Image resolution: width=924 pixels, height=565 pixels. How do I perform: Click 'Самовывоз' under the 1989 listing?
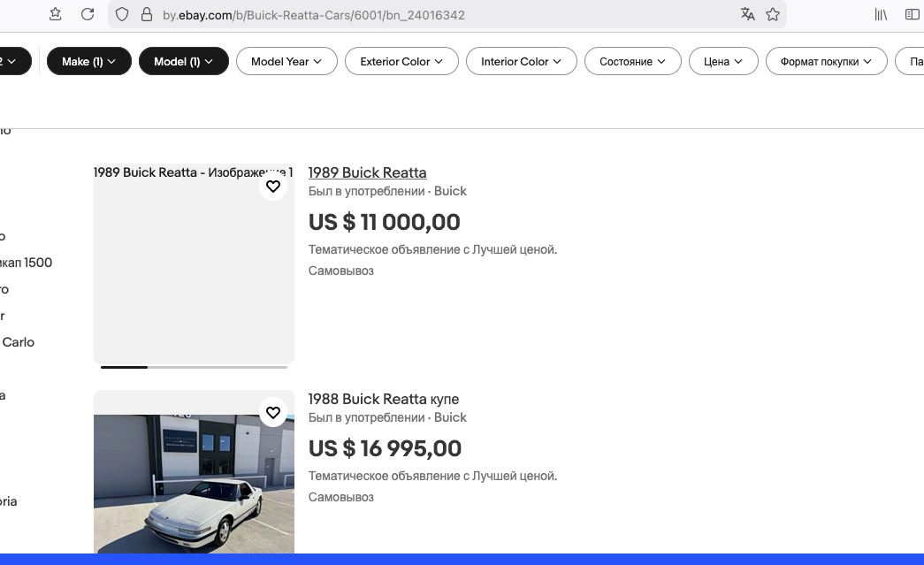pyautogui.click(x=341, y=271)
